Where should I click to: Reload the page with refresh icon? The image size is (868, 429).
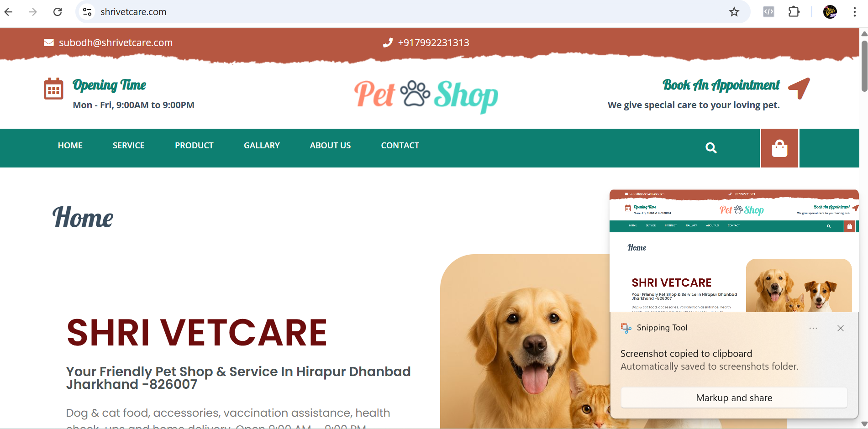click(58, 12)
